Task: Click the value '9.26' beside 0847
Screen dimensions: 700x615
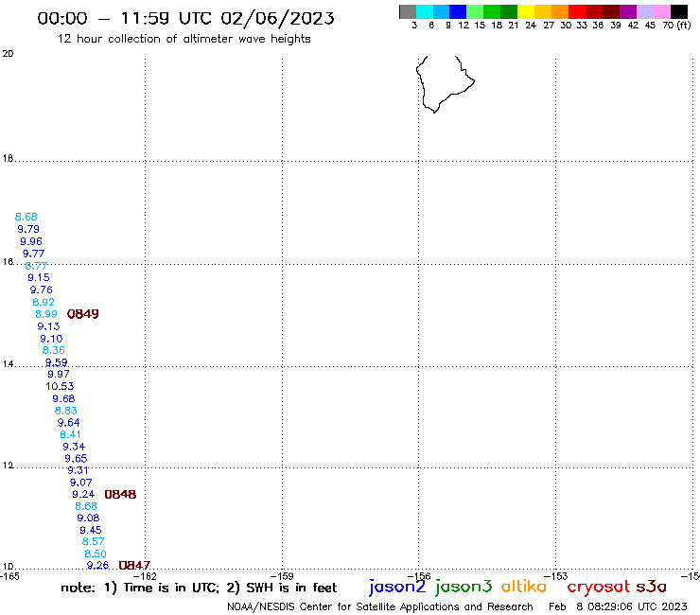Action: (97, 565)
